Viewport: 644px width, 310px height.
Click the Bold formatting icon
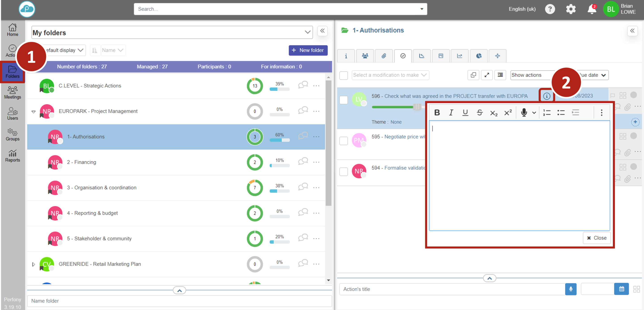(437, 113)
